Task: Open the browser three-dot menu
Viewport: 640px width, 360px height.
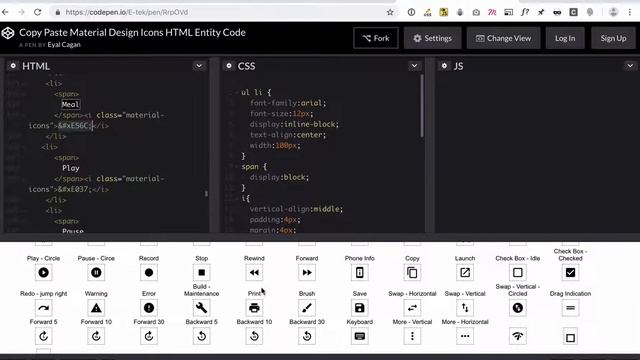Action: click(x=630, y=12)
